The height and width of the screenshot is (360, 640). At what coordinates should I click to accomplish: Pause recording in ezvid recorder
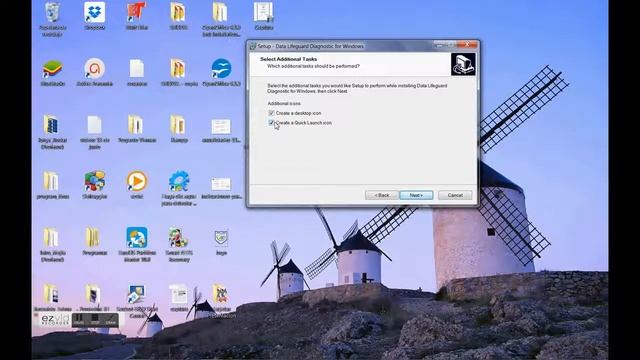click(x=78, y=319)
